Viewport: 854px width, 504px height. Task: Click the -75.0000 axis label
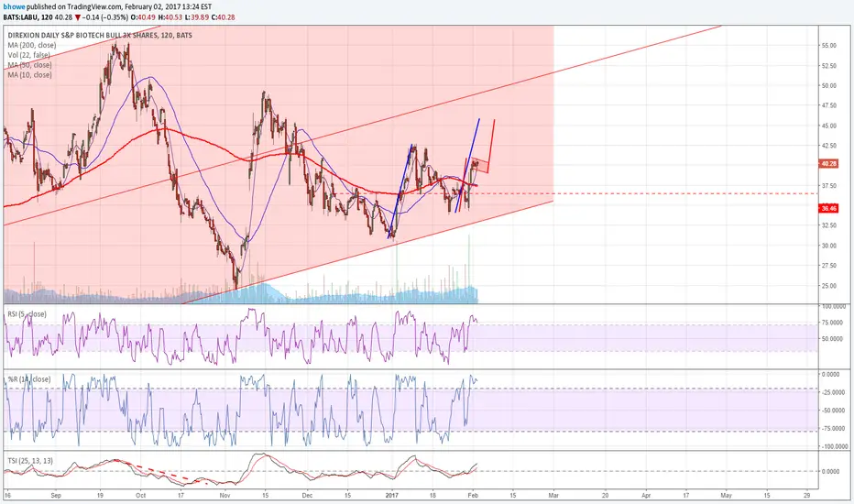tap(833, 428)
